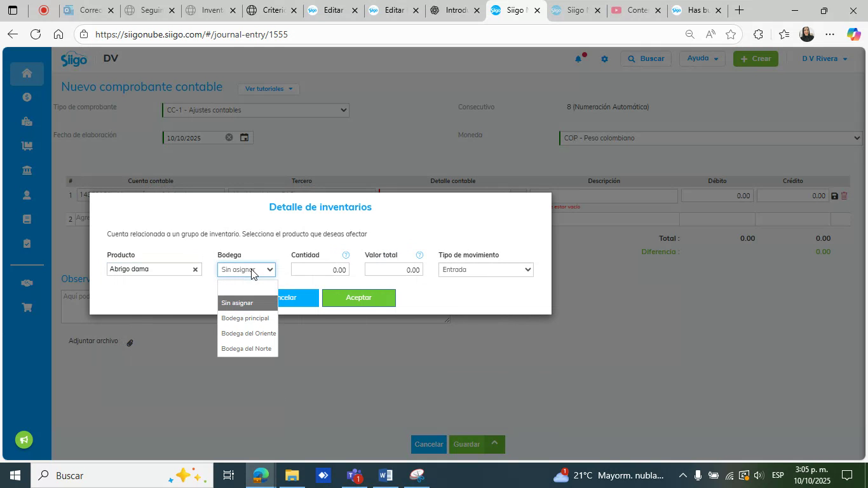Show the Valor total help icon
This screenshot has height=488, width=868.
[x=419, y=255]
